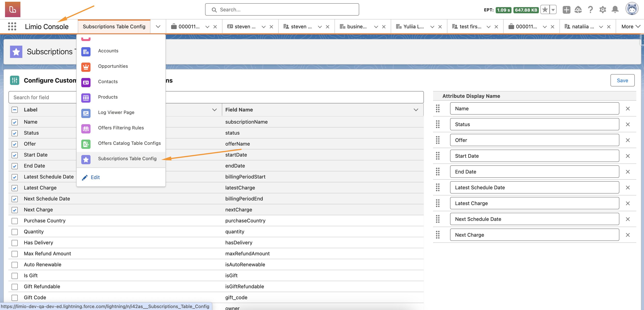Open the busine... tab actions chevron

(376, 27)
